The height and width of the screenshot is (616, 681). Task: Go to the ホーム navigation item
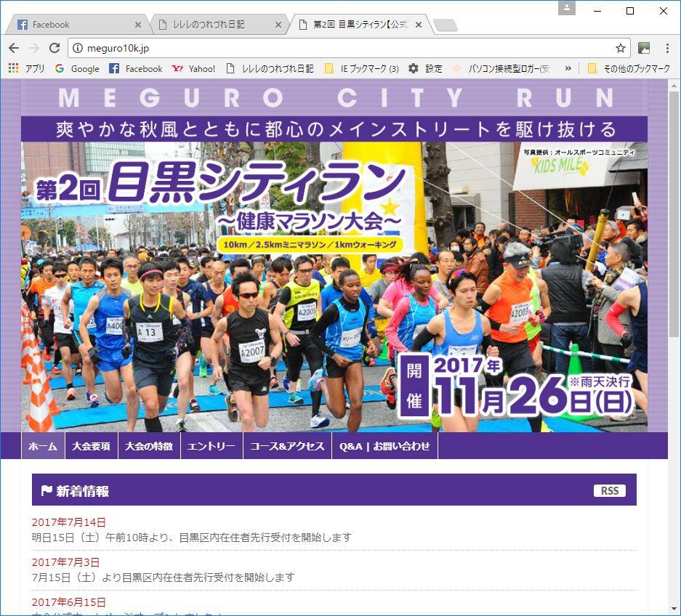pos(43,446)
